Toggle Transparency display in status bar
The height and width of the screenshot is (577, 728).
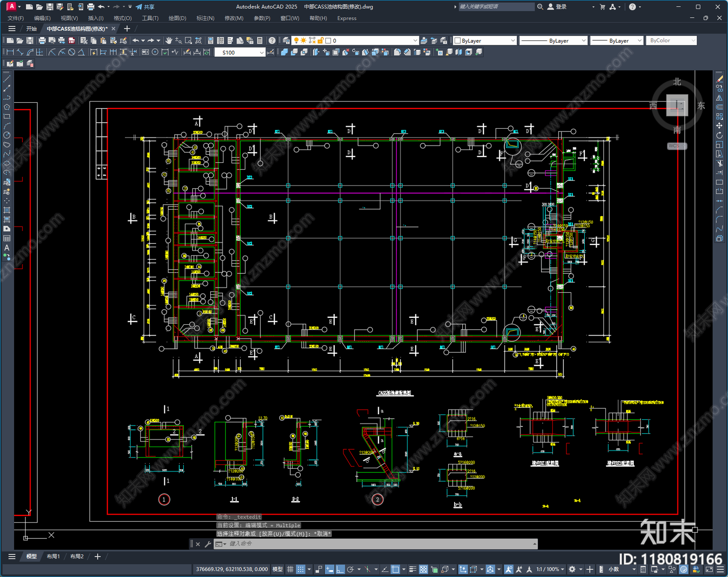click(x=424, y=569)
